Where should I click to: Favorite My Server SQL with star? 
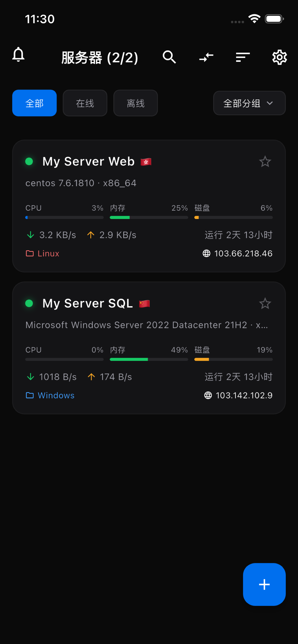tap(265, 304)
